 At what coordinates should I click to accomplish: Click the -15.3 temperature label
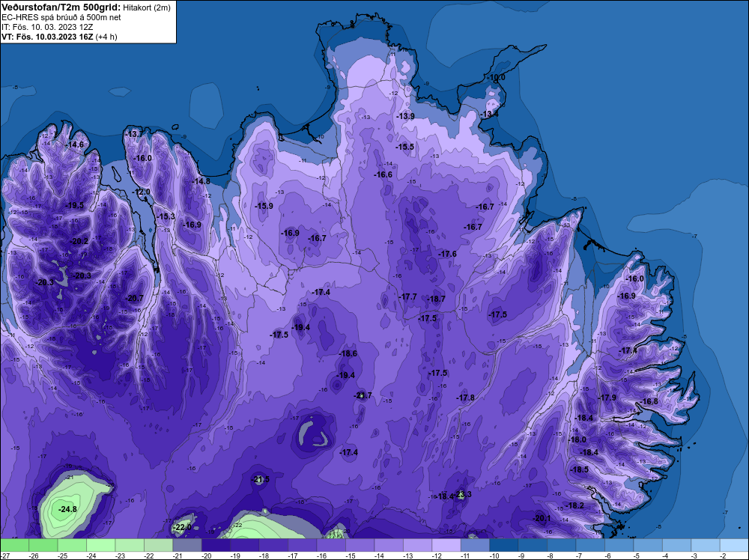(166, 217)
